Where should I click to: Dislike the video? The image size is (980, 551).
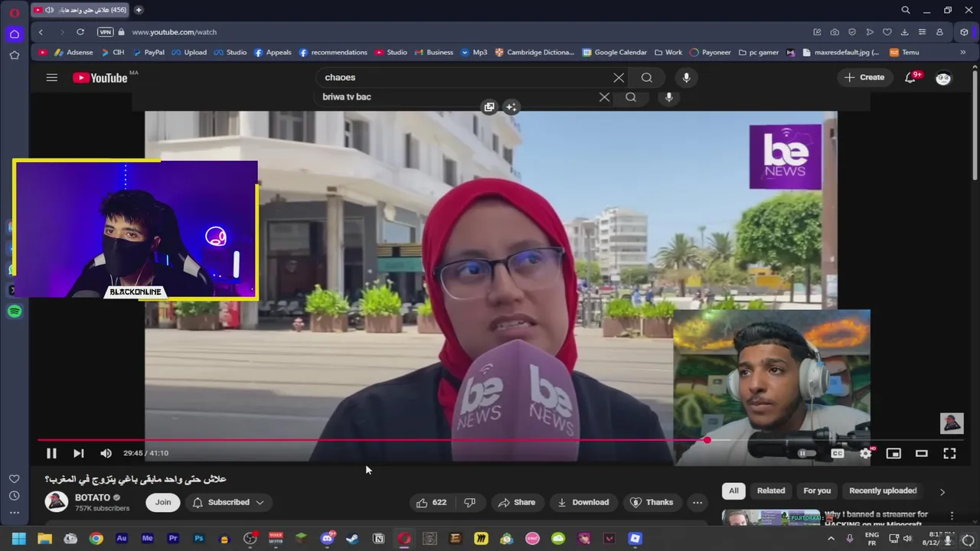coord(470,502)
